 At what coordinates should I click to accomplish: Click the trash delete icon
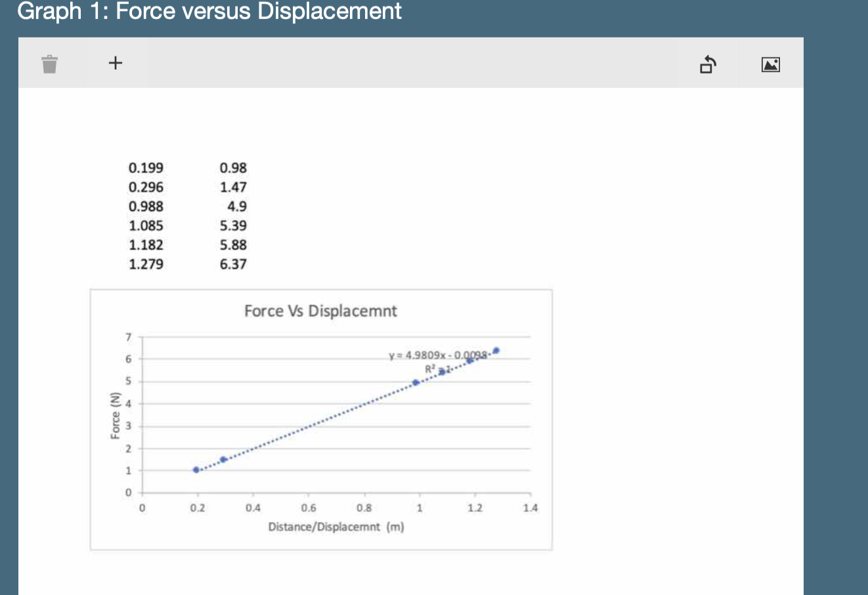click(x=49, y=63)
